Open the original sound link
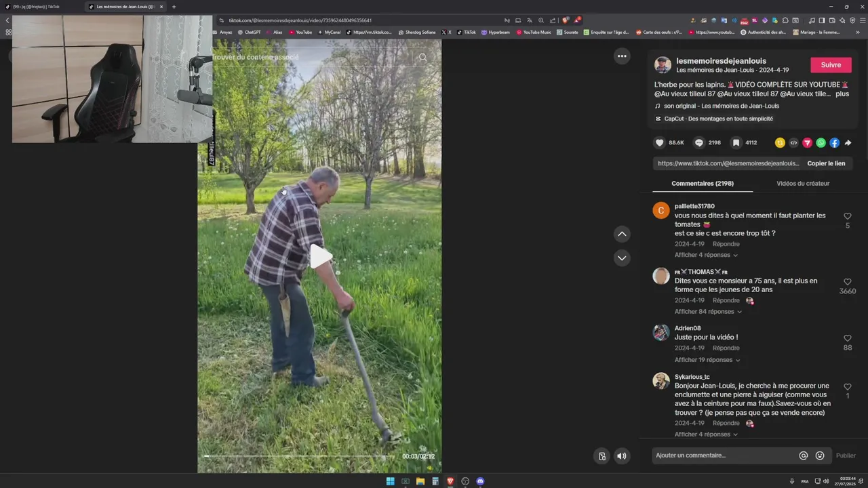Screen dimensions: 868x488 coord(722,106)
